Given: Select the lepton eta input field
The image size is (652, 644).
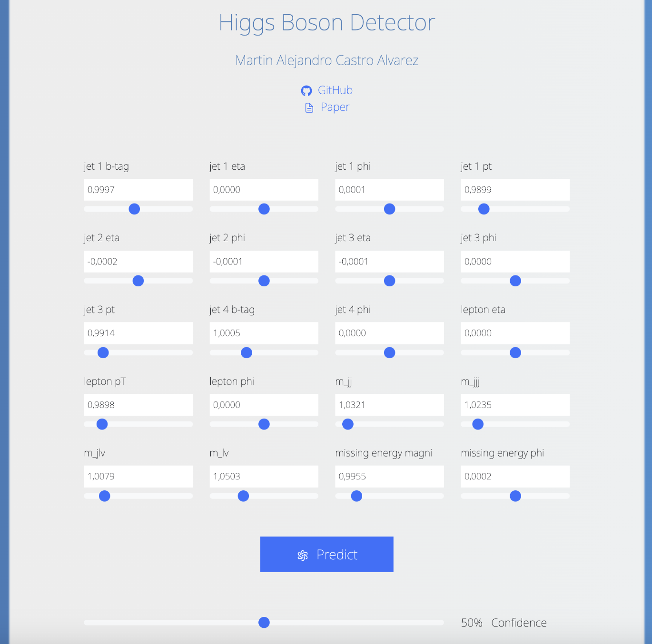Looking at the screenshot, I should click(x=514, y=333).
